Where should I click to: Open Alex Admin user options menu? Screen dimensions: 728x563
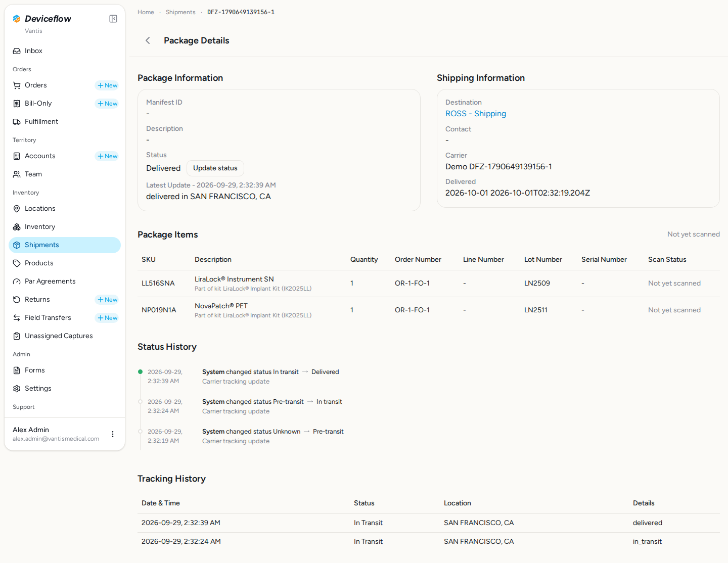tap(113, 434)
